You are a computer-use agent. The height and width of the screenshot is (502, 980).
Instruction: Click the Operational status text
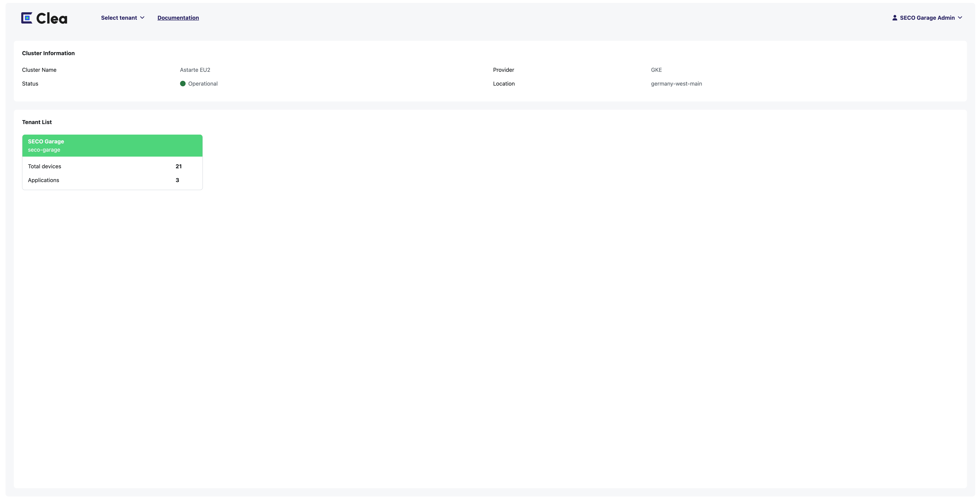(x=203, y=84)
